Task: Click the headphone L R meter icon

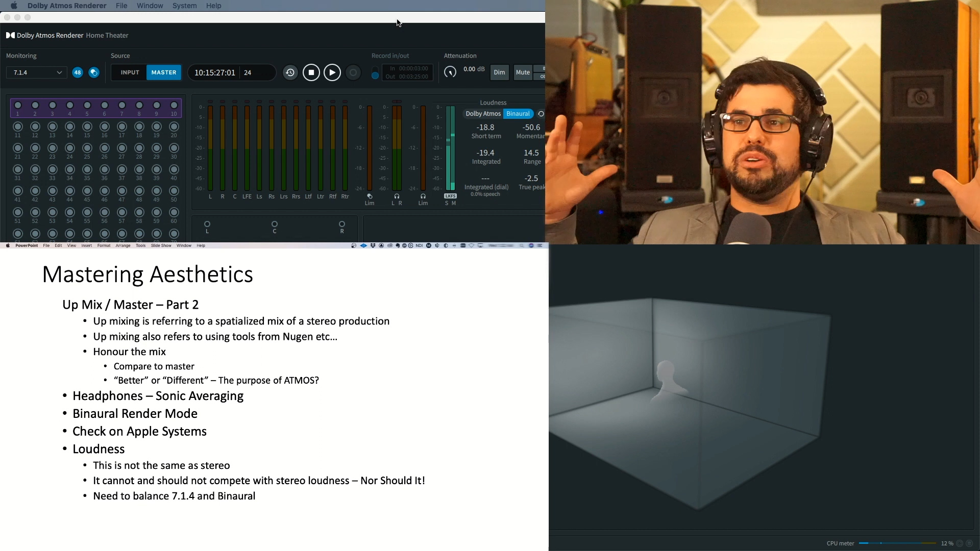Action: [397, 196]
